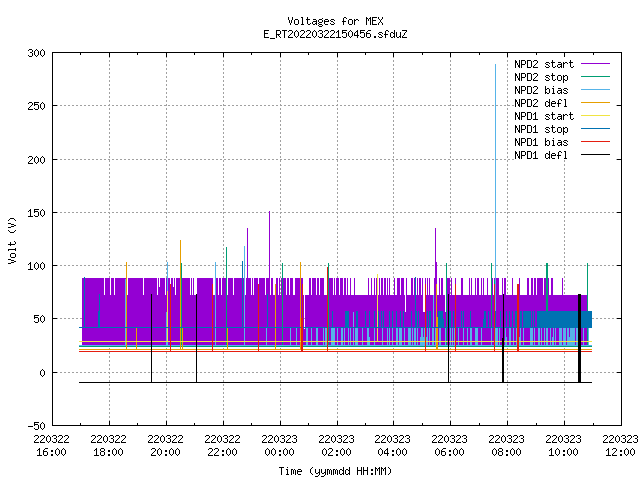The height and width of the screenshot is (480, 640).
Task: Click the y-axis tick label 100
Action: tap(36, 266)
